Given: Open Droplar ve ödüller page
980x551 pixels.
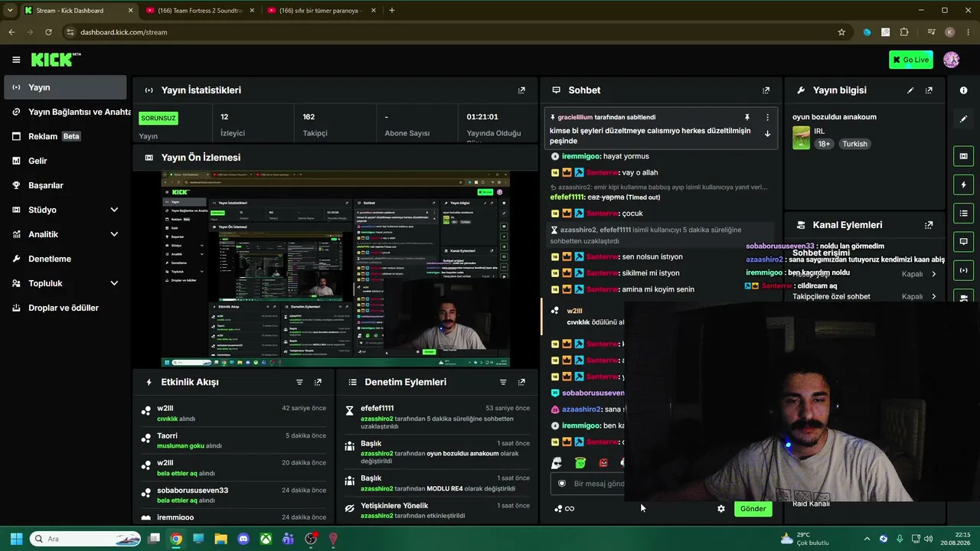Looking at the screenshot, I should (x=65, y=308).
